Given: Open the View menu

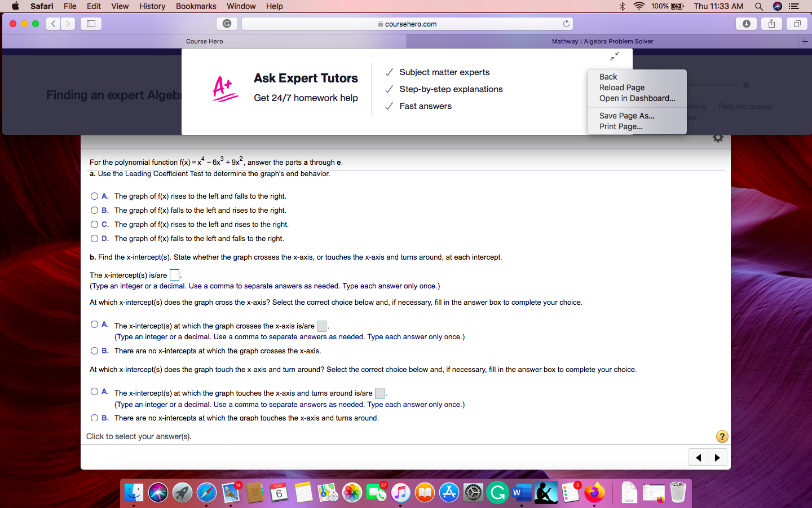Looking at the screenshot, I should (120, 6).
